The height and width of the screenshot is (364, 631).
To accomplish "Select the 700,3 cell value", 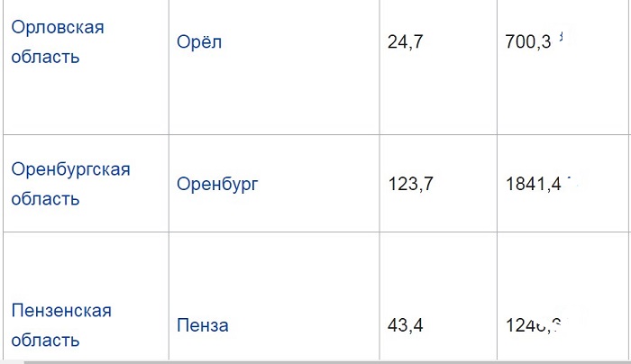I will click(529, 42).
